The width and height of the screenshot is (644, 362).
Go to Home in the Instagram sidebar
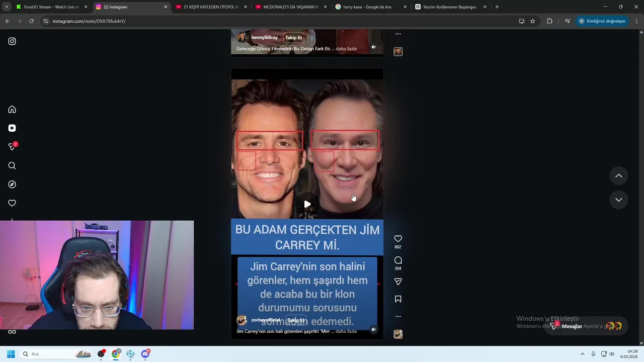(12, 110)
